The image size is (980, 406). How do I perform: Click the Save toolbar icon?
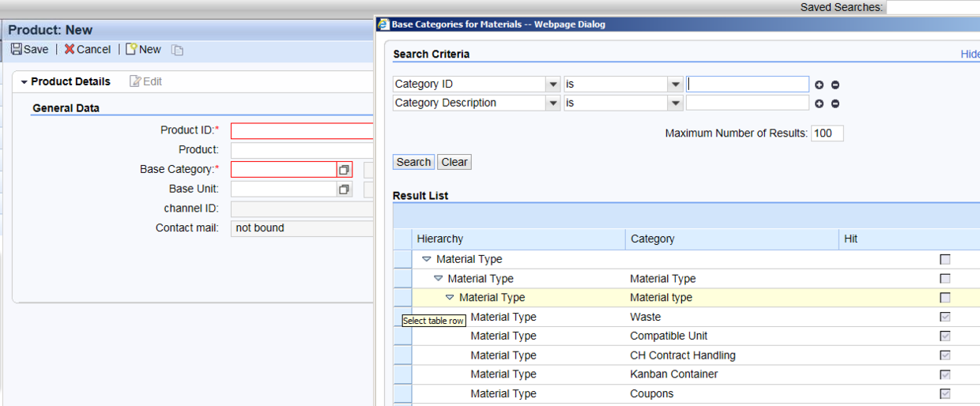(16, 49)
